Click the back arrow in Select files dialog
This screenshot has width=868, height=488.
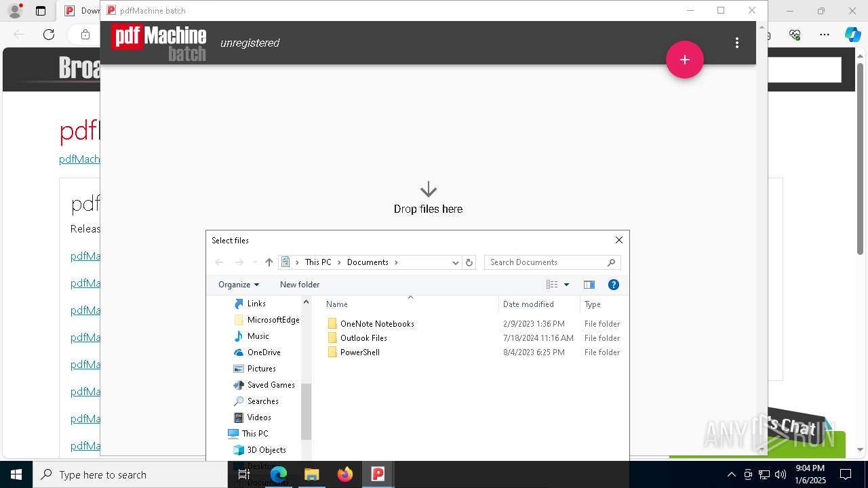coord(219,262)
